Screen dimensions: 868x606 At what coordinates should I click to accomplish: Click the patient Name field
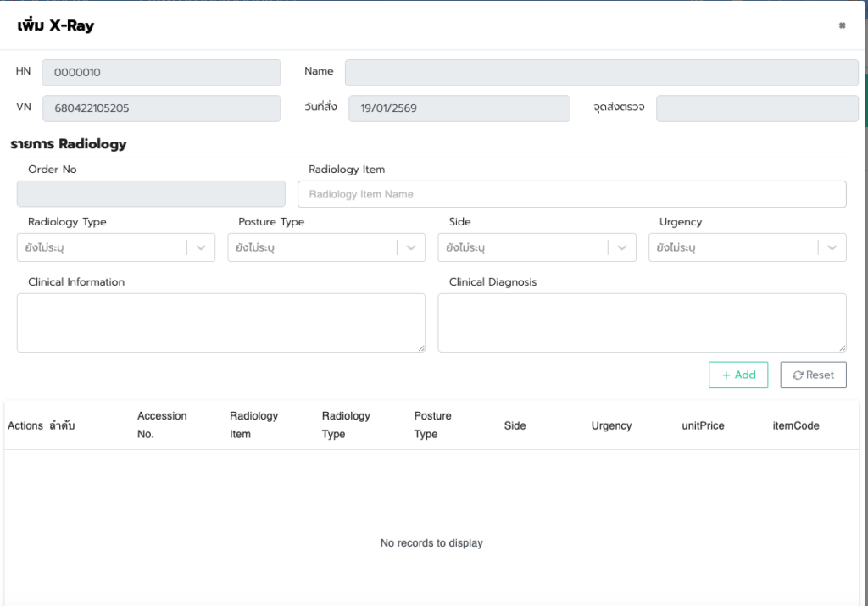pyautogui.click(x=601, y=73)
